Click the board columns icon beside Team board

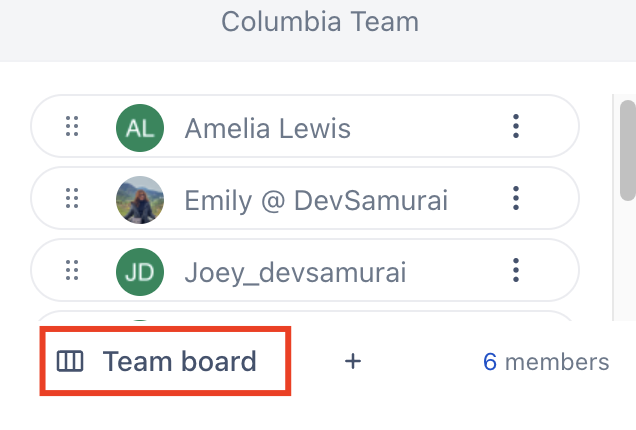[69, 361]
